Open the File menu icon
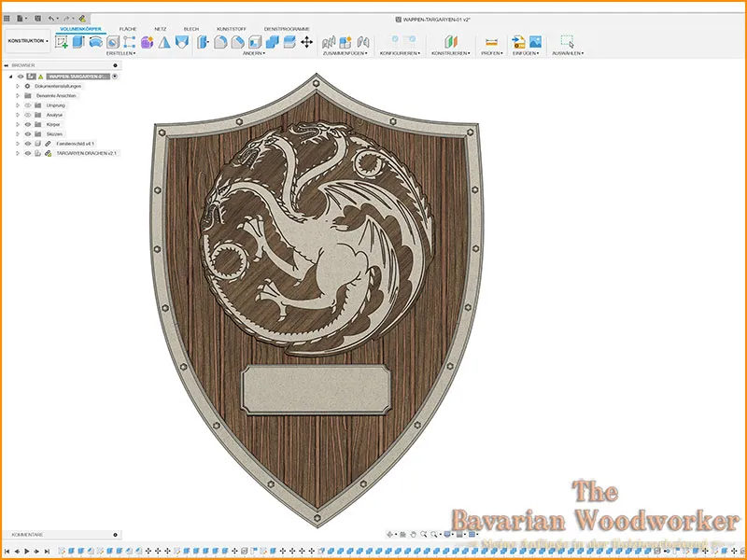This screenshot has height=560, width=747. point(21,19)
